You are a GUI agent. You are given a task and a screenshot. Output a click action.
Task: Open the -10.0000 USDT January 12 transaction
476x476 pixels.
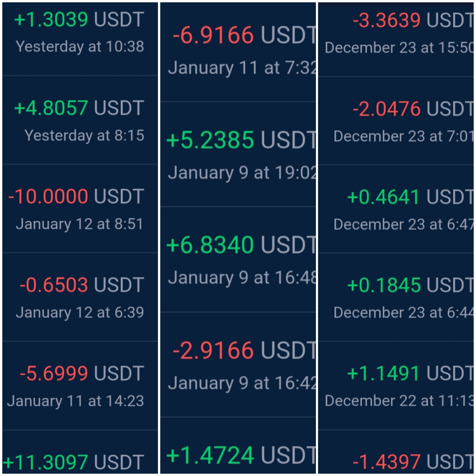pyautogui.click(x=80, y=208)
